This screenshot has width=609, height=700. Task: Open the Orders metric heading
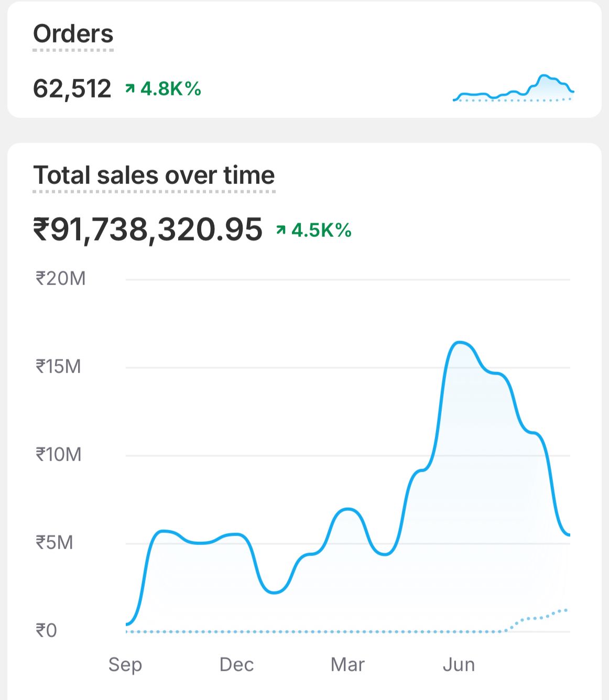pyautogui.click(x=73, y=34)
